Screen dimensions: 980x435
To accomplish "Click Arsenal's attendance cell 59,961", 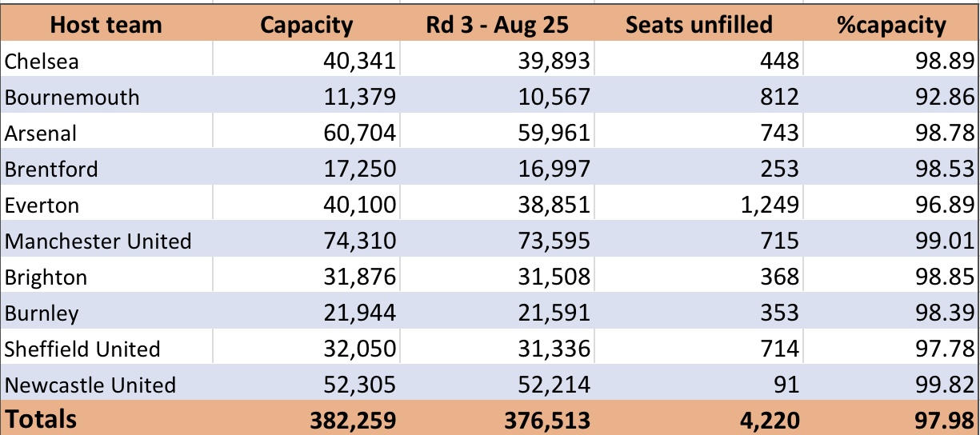I will click(497, 134).
